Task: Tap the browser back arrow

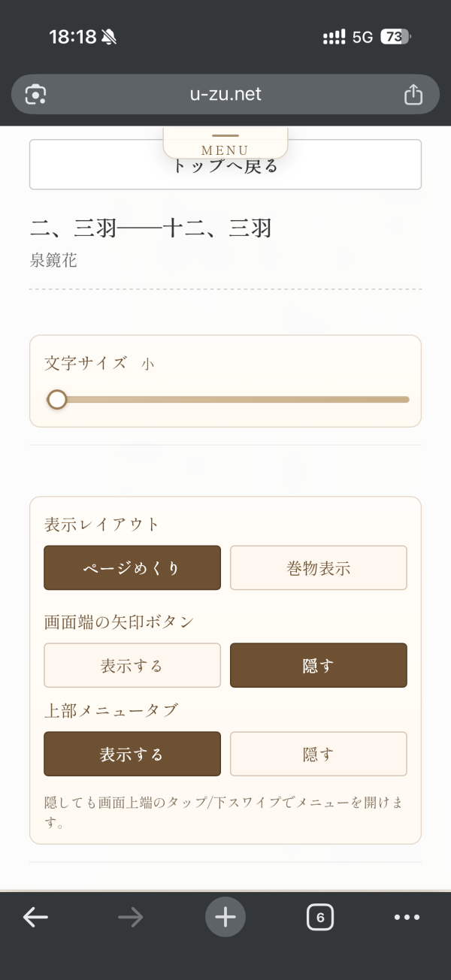Action: [x=35, y=917]
